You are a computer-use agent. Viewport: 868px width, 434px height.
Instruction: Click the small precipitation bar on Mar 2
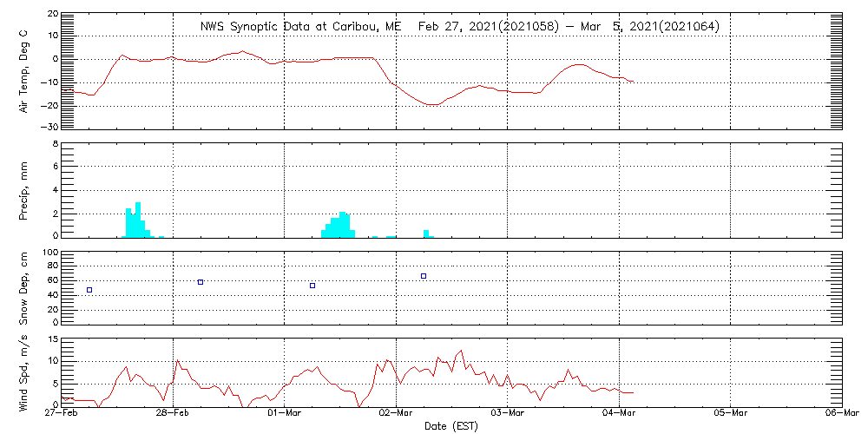[426, 233]
